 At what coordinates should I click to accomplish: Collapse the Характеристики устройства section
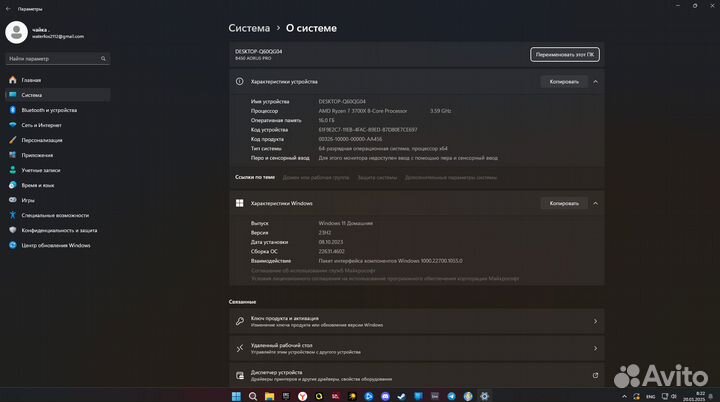coord(596,81)
